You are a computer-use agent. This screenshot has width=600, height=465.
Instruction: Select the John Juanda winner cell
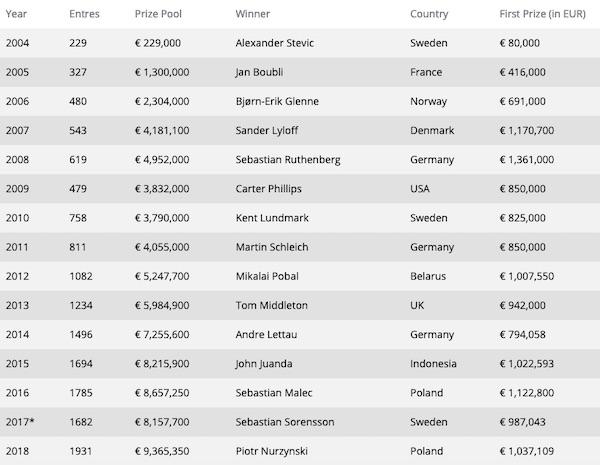[x=264, y=364]
